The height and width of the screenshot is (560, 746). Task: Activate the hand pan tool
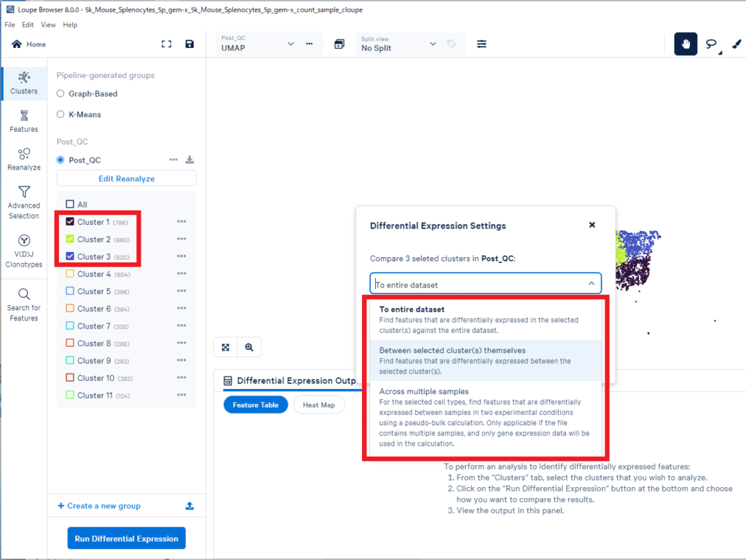[686, 44]
